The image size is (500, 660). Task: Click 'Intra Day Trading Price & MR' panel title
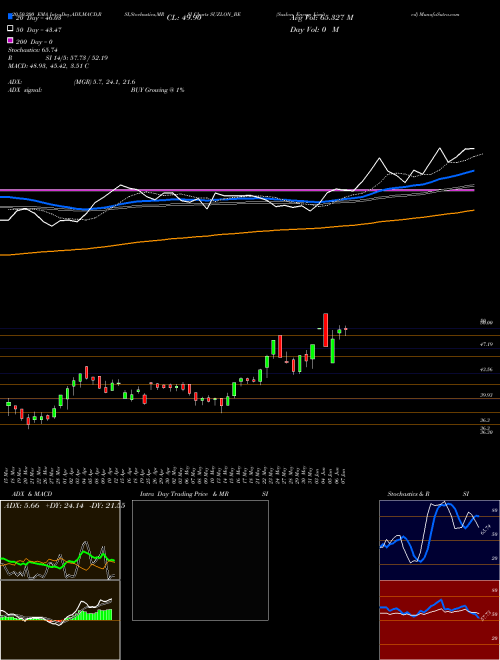(184, 494)
